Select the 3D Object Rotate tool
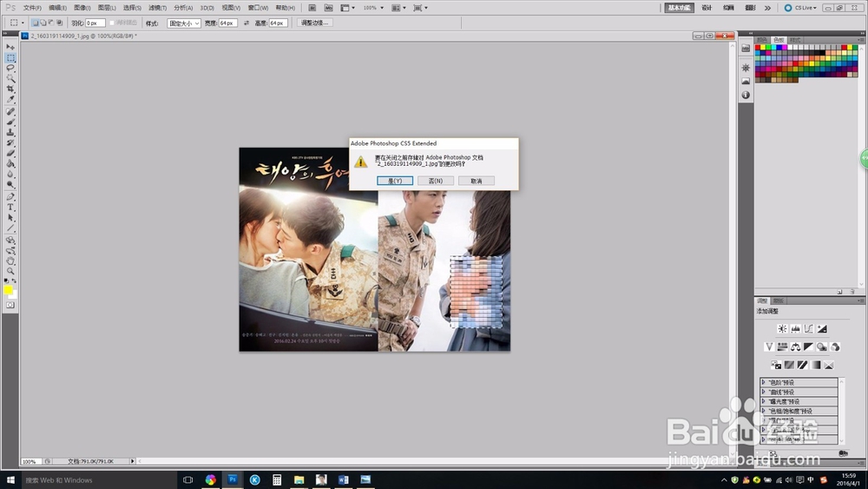This screenshot has width=868, height=489. 10,240
